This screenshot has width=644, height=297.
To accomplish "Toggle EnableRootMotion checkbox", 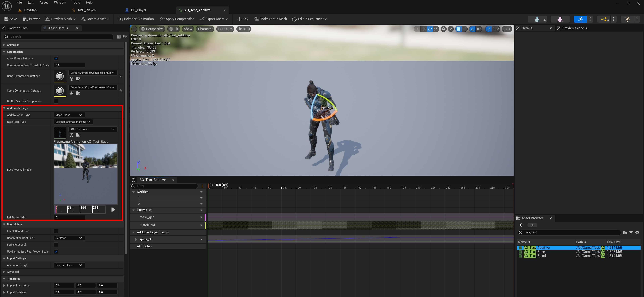I will coord(56,231).
